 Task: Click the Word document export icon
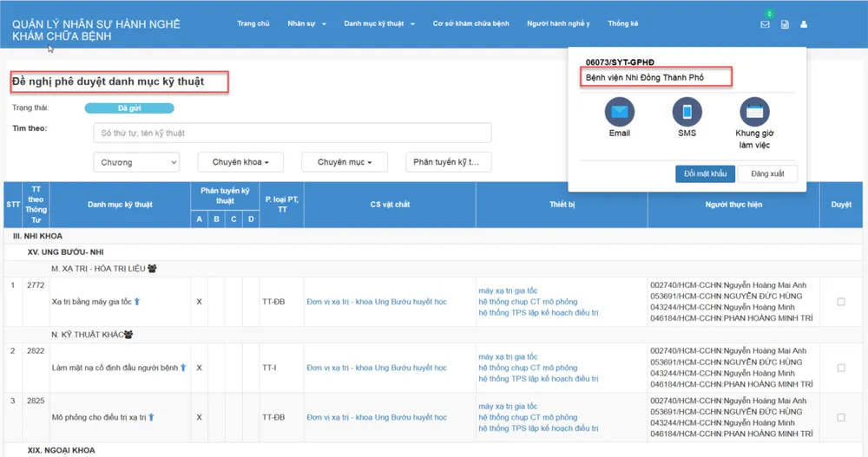[785, 24]
